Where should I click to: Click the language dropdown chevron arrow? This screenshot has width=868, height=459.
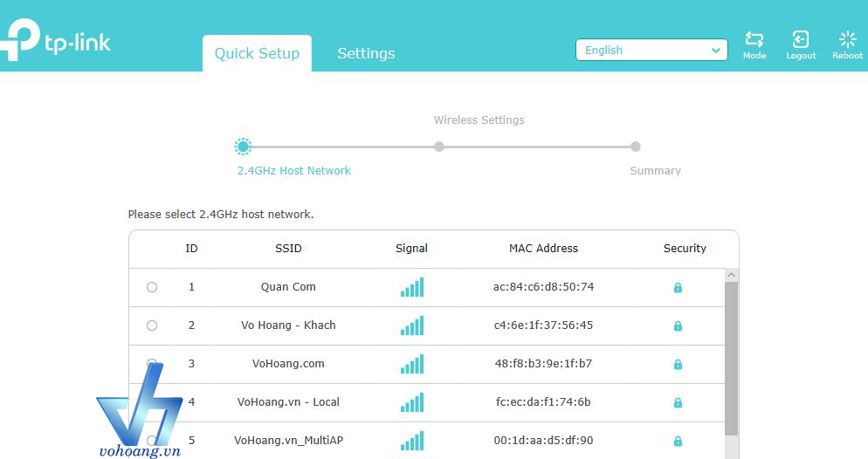pos(715,51)
